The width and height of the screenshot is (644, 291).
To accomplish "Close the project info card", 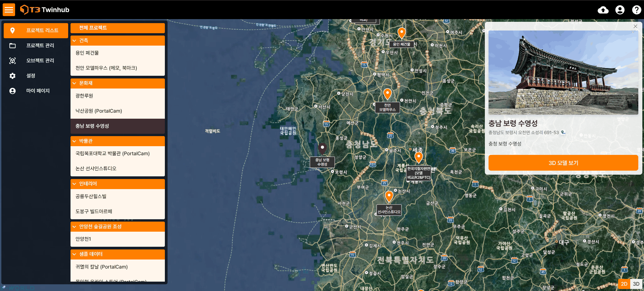I will click(635, 26).
